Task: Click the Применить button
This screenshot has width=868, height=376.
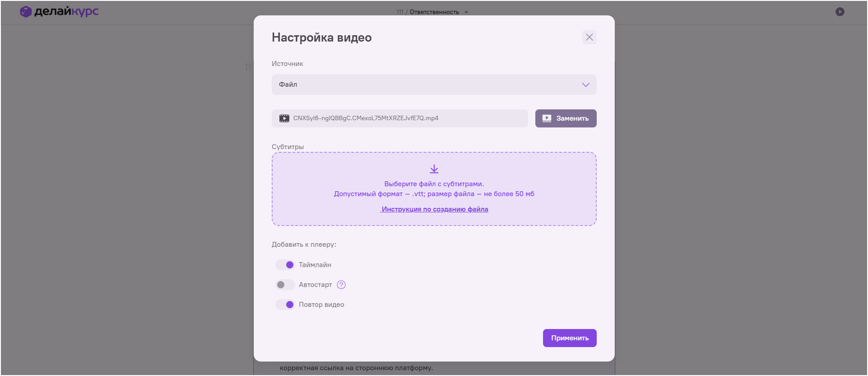Action: click(570, 338)
